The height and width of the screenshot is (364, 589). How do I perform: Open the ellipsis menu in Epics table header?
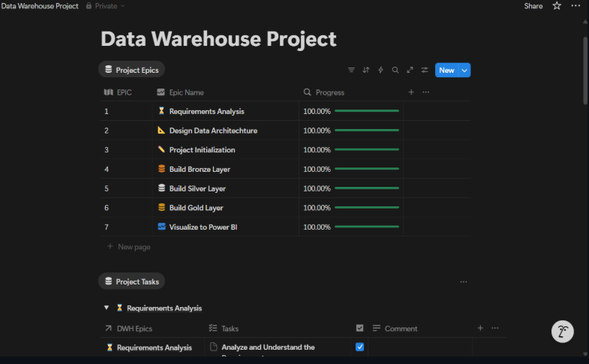425,92
